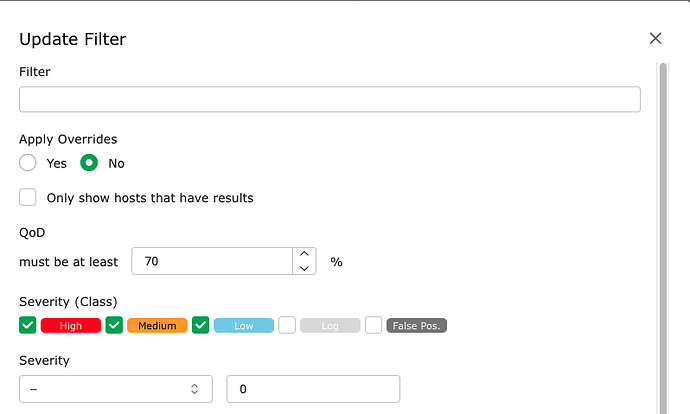690x414 pixels.
Task: Close the Update Filter dialog
Action: 655,38
